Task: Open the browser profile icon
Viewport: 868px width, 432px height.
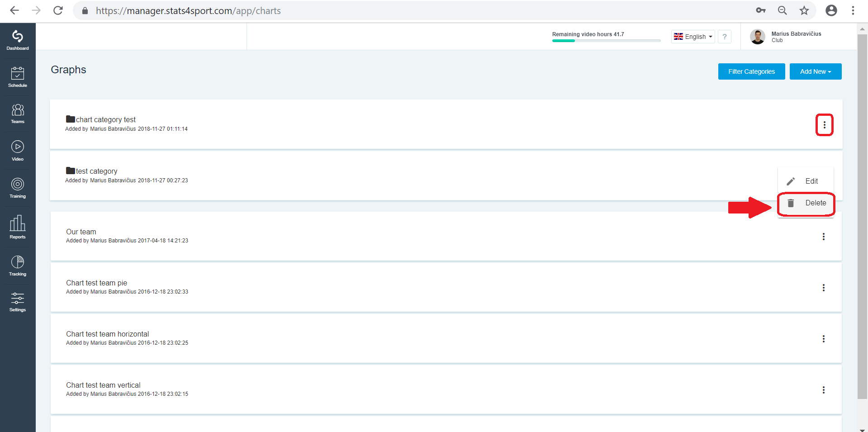Action: pyautogui.click(x=831, y=10)
